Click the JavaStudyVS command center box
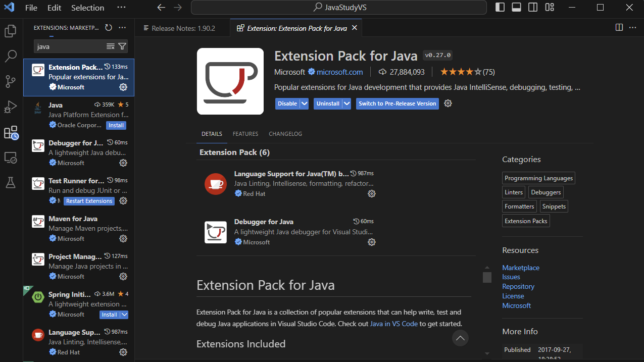The height and width of the screenshot is (362, 644). point(339,8)
